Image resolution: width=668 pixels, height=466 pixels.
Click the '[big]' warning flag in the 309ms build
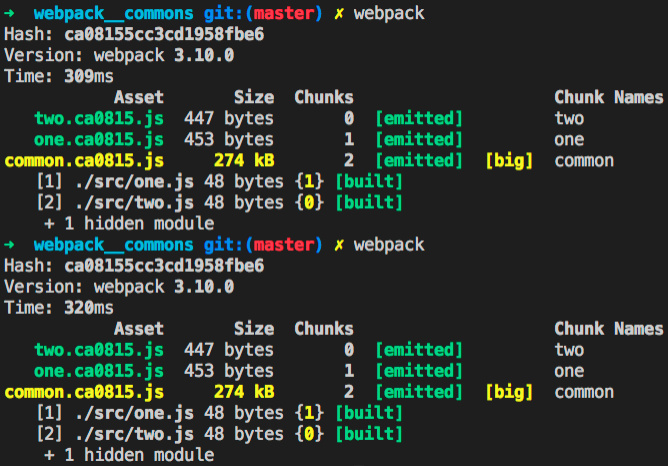[509, 161]
